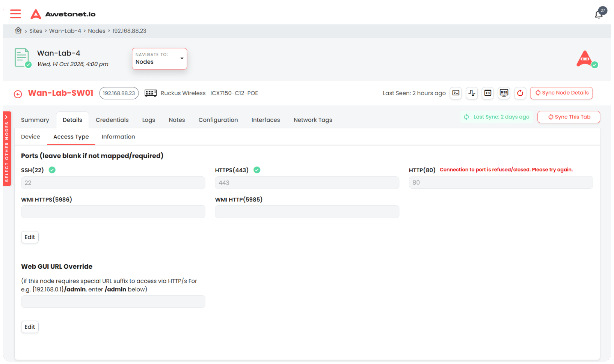Click Edit button under Ports section
This screenshot has width=614, height=364.
click(30, 237)
